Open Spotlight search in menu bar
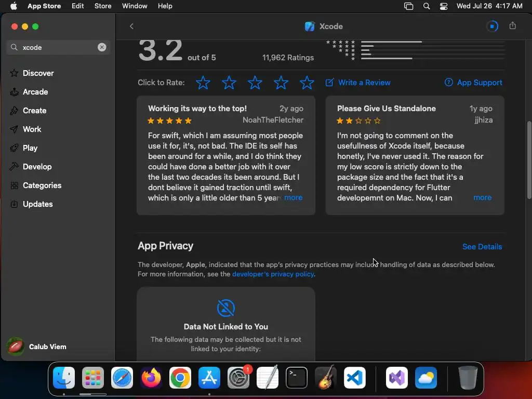The height and width of the screenshot is (399, 532). point(427,6)
